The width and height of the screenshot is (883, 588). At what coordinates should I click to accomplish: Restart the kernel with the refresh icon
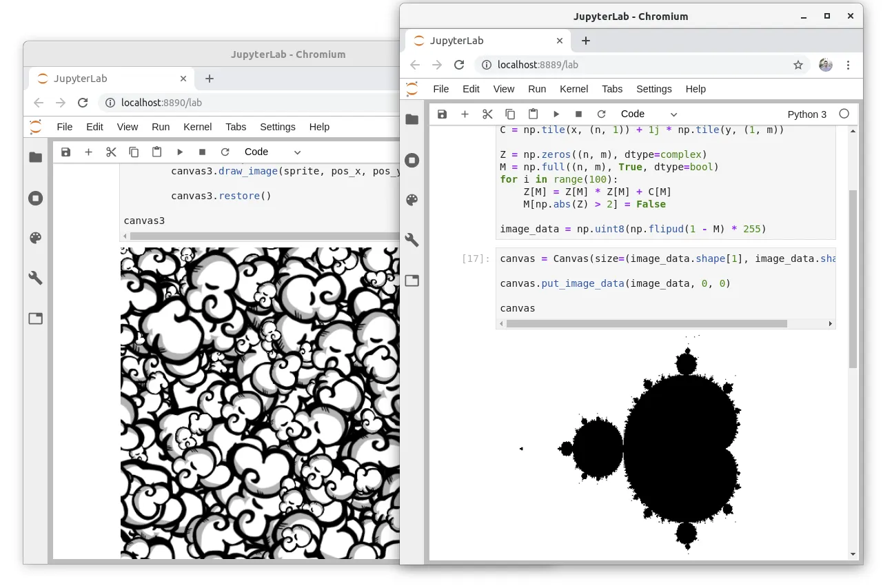click(600, 114)
